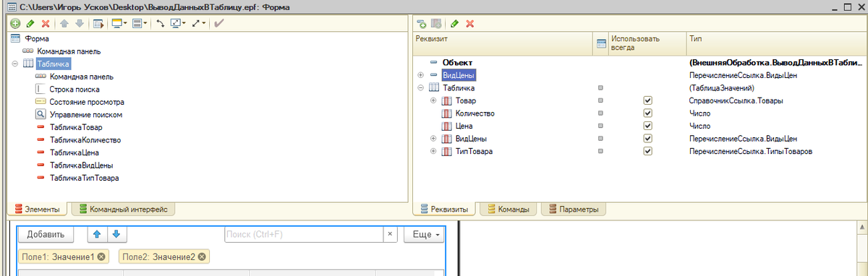Click the 'Добавить' button in form preview

(x=46, y=234)
